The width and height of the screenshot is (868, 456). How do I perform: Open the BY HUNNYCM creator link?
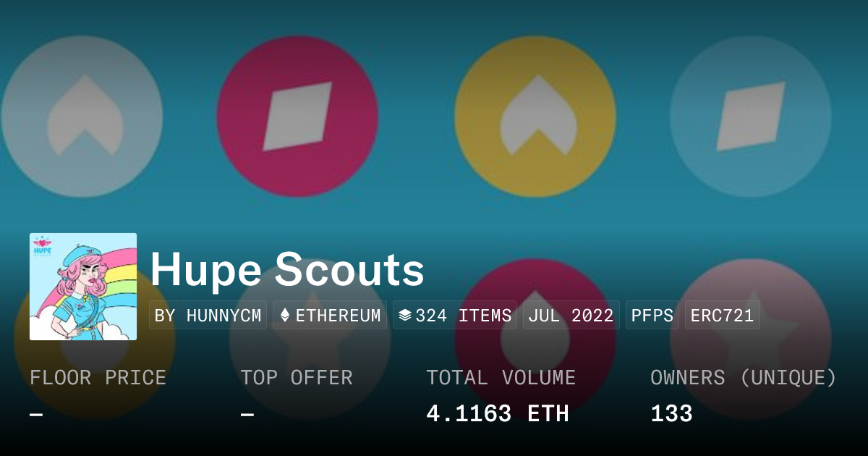coord(208,316)
